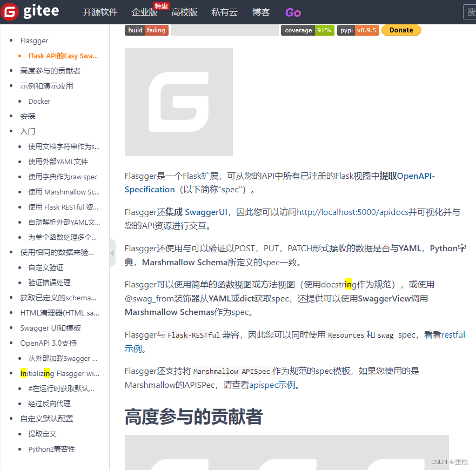The image size is (476, 470).
Task: Jump to 自定义默认配置 section
Action: (47, 419)
